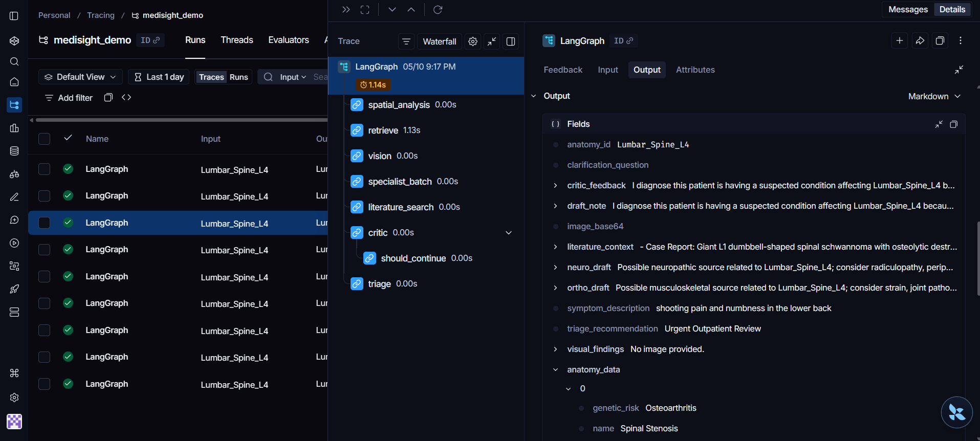Click the share run arrow icon
This screenshot has height=441, width=980.
pyautogui.click(x=920, y=41)
